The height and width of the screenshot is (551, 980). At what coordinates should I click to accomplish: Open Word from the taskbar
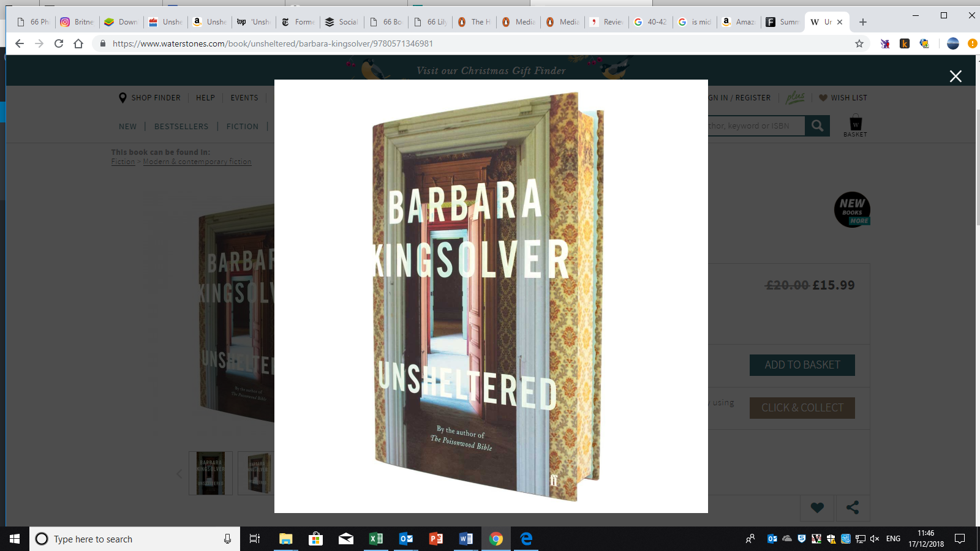[x=466, y=539]
